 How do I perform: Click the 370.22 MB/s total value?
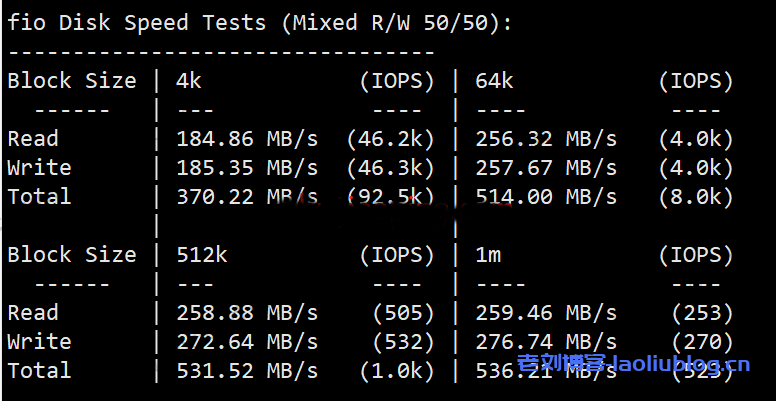point(247,197)
